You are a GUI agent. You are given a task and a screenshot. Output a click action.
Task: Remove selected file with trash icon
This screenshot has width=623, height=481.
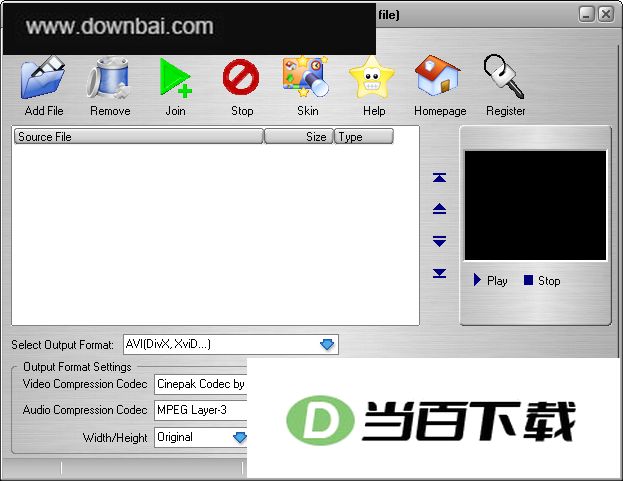pos(109,77)
